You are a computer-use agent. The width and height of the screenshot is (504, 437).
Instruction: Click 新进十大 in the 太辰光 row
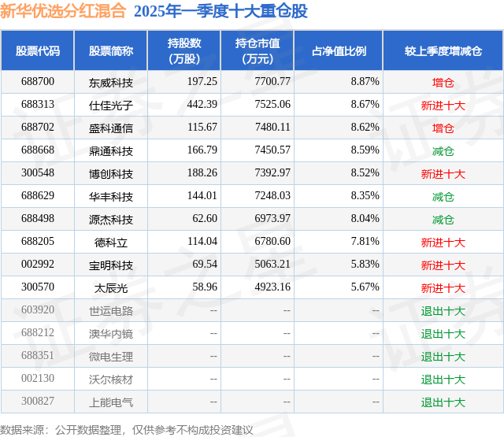443,288
